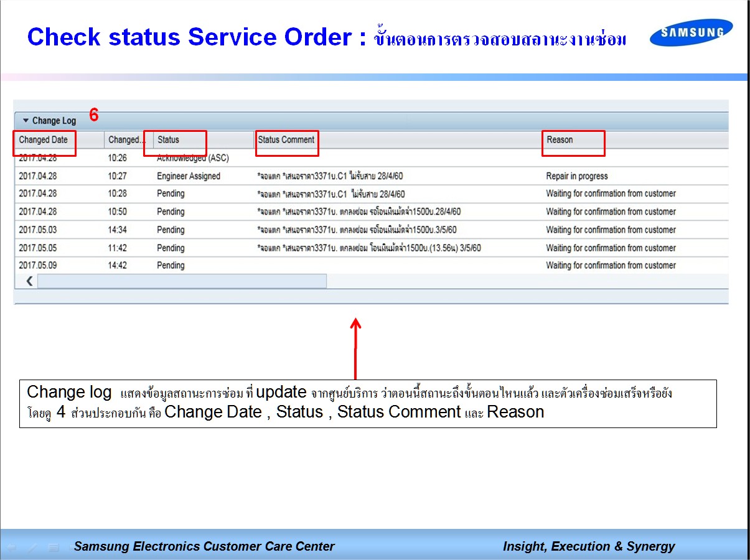Select the 10:28 time cell
750x560 pixels.
(x=117, y=194)
